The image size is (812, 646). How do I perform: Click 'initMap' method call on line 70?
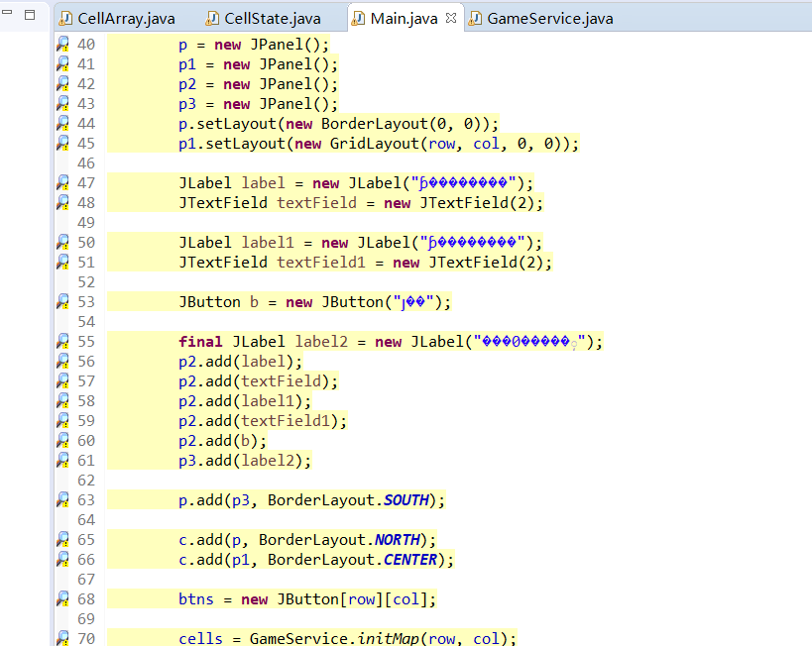pos(388,639)
